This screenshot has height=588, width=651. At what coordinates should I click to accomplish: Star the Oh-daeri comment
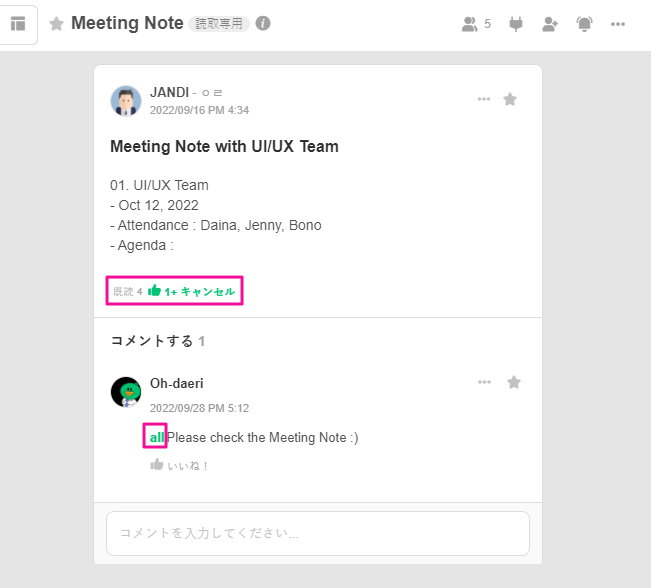(x=514, y=382)
